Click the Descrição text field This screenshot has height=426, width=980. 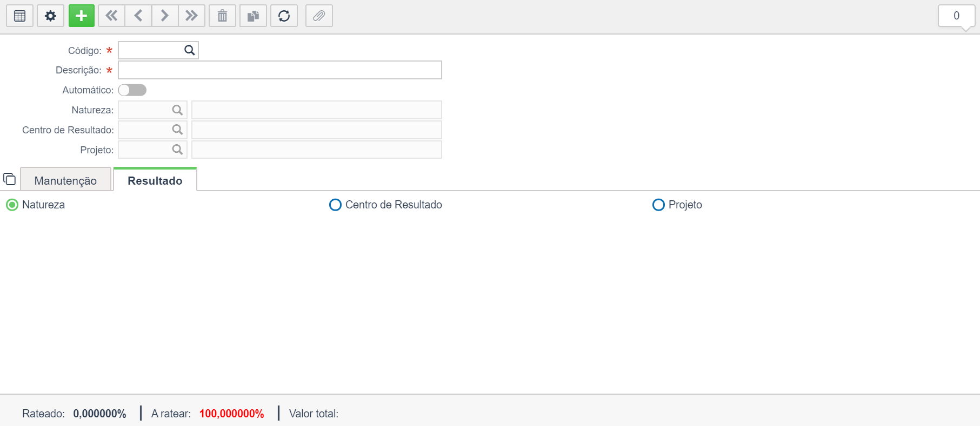pyautogui.click(x=279, y=70)
